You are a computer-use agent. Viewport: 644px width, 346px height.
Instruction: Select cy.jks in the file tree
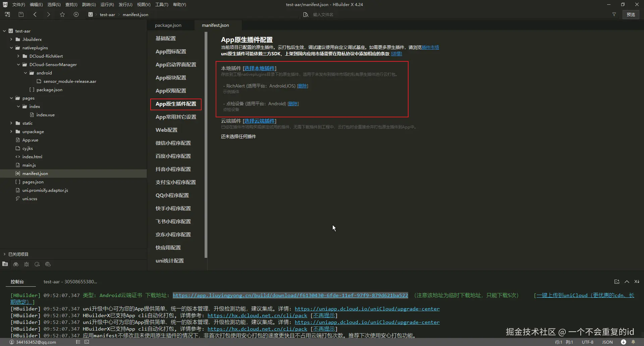[x=28, y=148]
